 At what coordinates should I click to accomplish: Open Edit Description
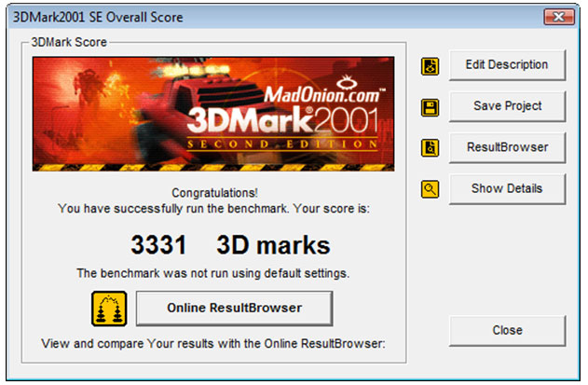coord(507,65)
